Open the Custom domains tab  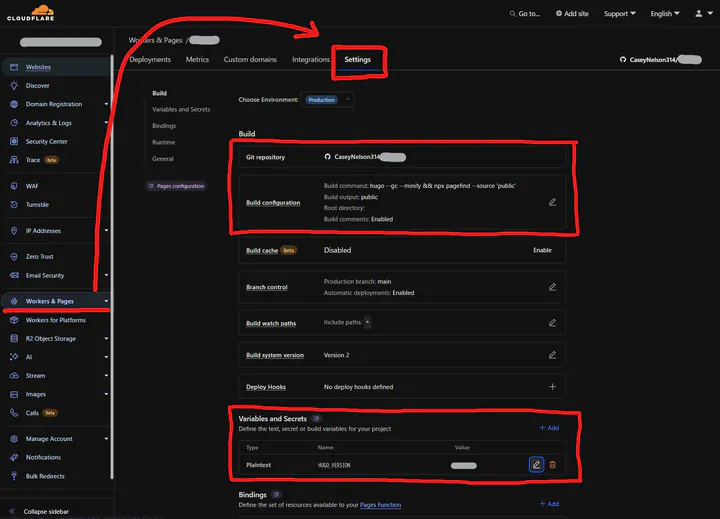[249, 60]
